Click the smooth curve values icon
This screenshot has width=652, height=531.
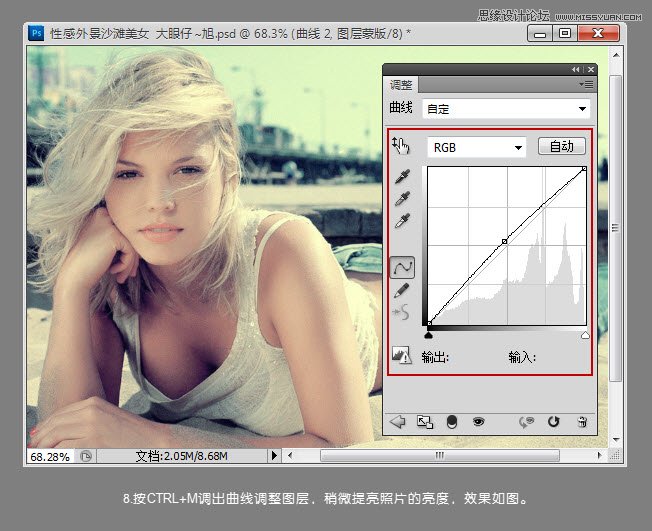coord(401,312)
